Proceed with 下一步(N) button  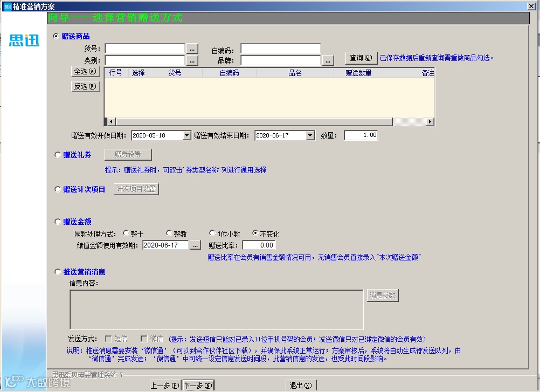pyautogui.click(x=198, y=386)
